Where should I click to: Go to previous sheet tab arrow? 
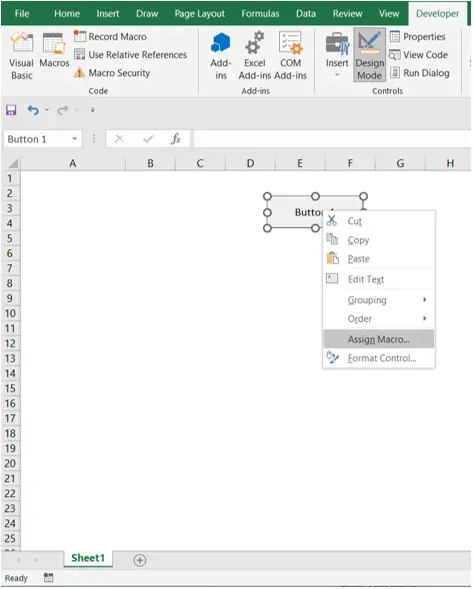[x=18, y=560]
